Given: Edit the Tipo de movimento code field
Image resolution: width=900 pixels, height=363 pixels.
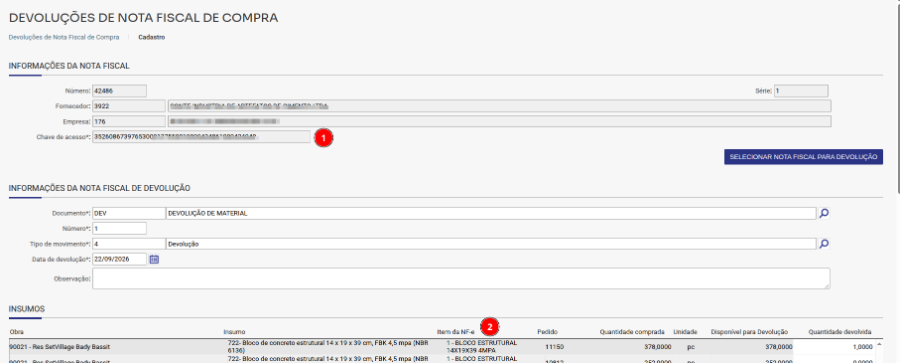Looking at the screenshot, I should click(129, 244).
